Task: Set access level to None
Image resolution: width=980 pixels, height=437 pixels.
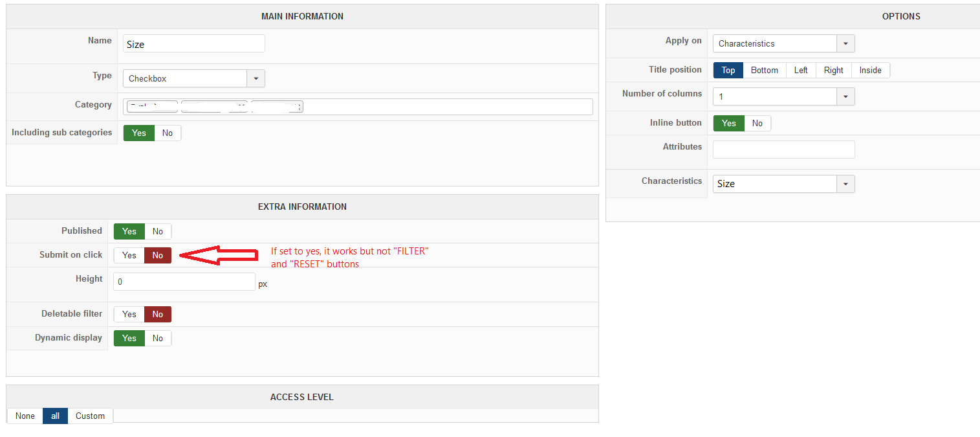Action: (x=25, y=416)
